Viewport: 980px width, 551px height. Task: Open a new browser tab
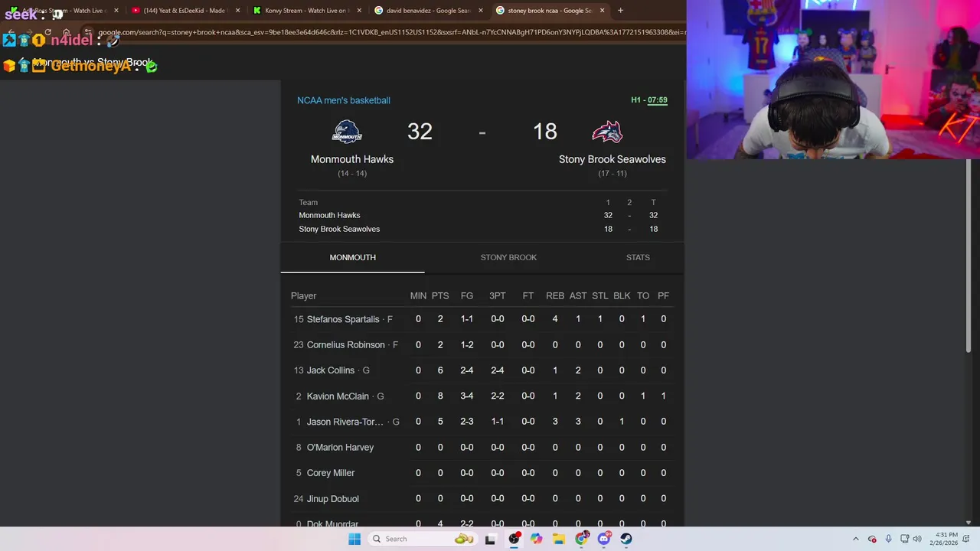coord(620,11)
